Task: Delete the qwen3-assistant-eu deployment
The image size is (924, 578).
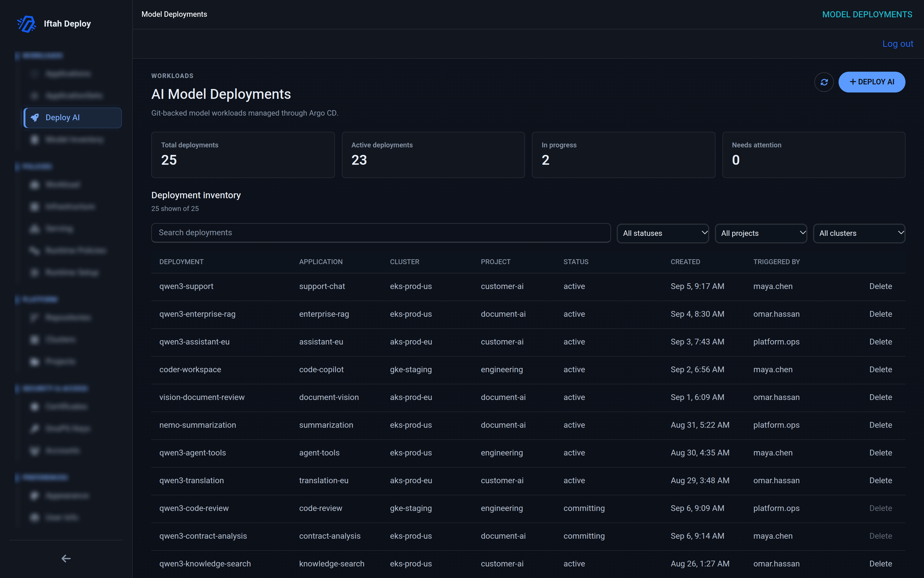Action: click(880, 342)
